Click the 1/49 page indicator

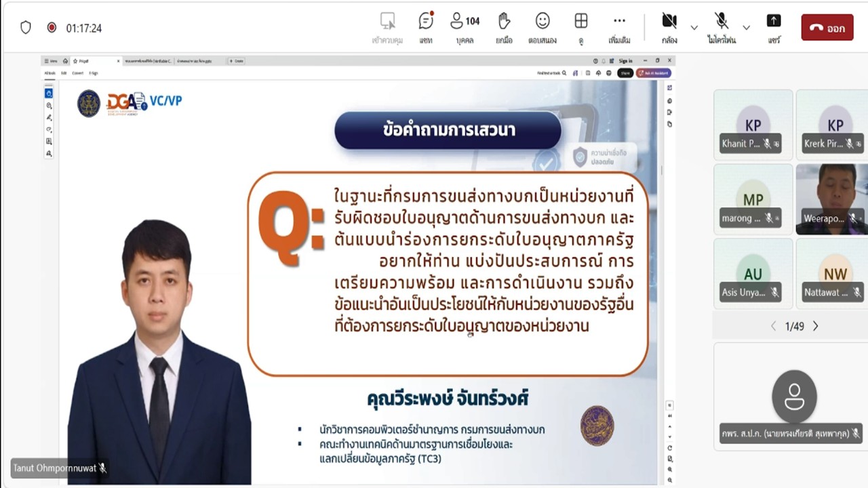pos(794,326)
